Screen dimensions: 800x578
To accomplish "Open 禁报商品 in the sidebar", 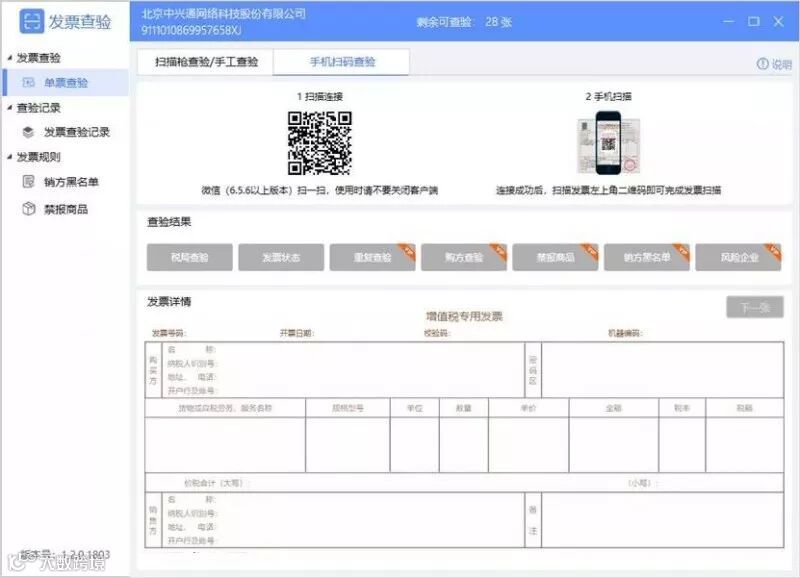I will [66, 209].
